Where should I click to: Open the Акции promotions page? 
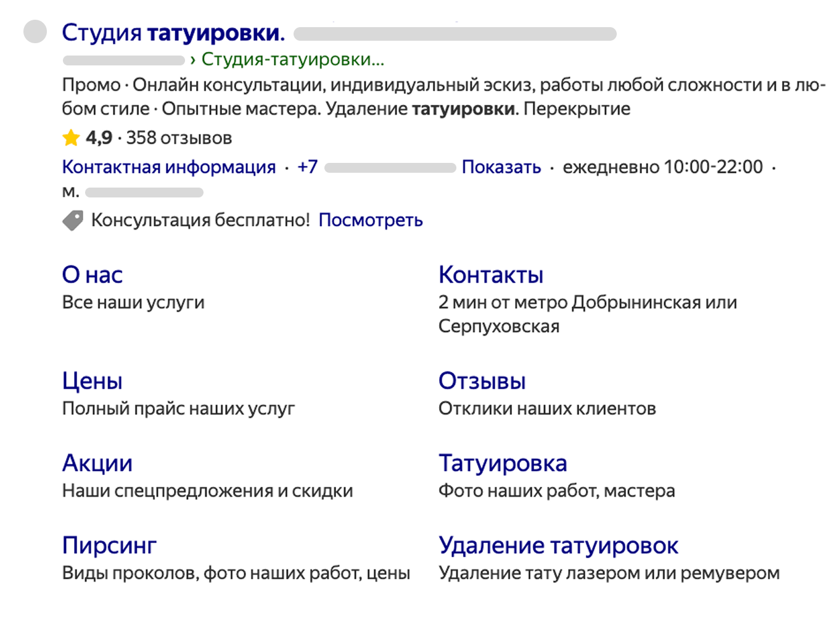point(97,463)
